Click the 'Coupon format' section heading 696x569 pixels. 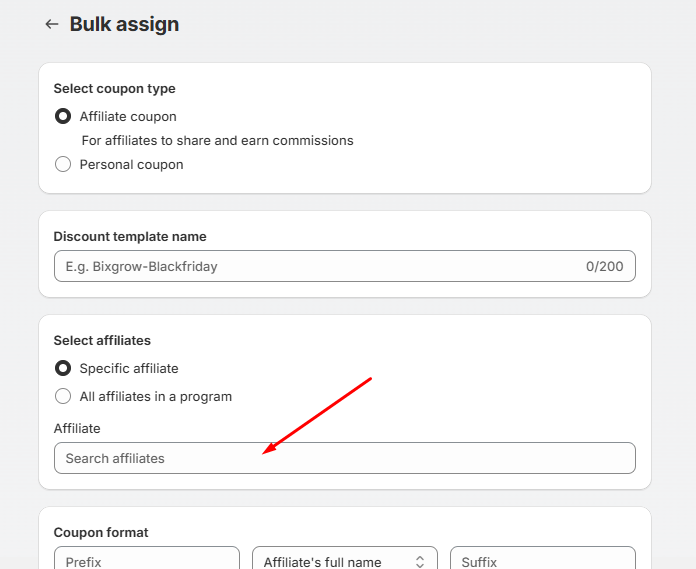click(100, 533)
